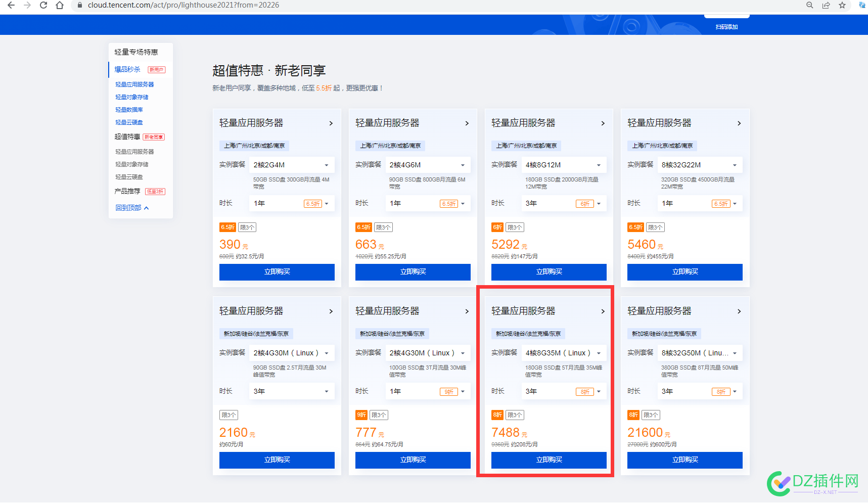This screenshot has height=504, width=868.
Task: Click 回到顶部 to return to top
Action: 132,208
